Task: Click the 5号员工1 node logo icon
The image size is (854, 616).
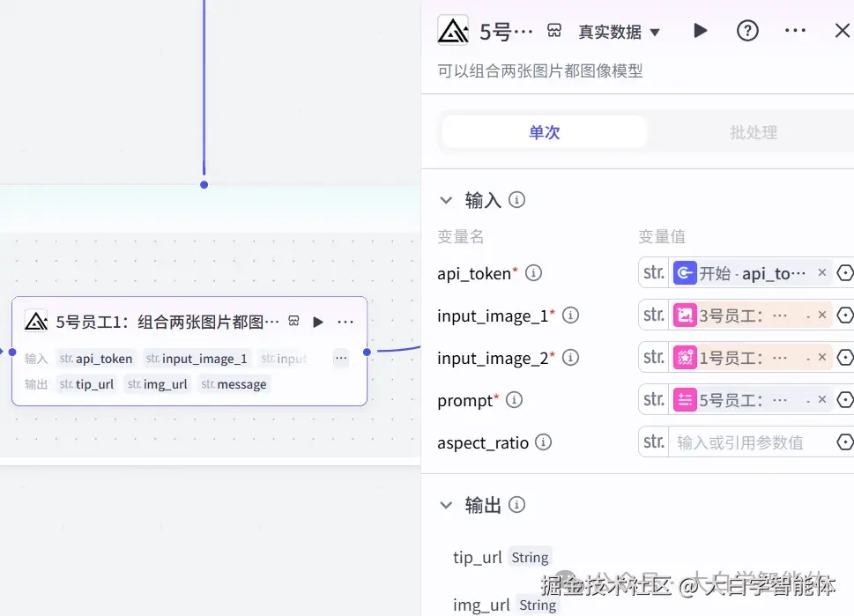Action: pyautogui.click(x=36, y=322)
